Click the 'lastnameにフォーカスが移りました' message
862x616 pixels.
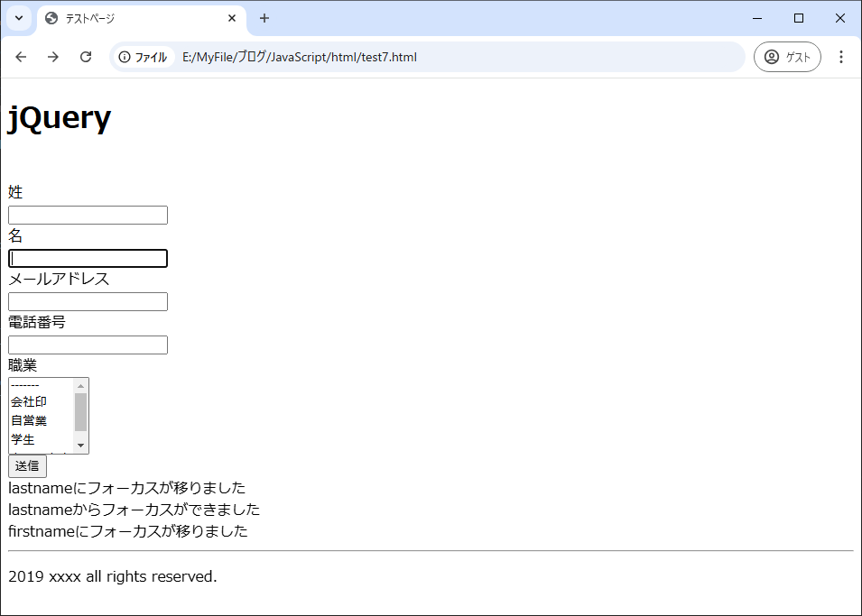(127, 488)
